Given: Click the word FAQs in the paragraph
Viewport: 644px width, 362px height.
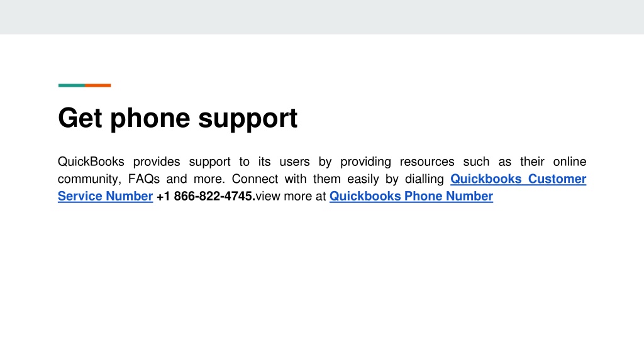Looking at the screenshot, I should [144, 179].
